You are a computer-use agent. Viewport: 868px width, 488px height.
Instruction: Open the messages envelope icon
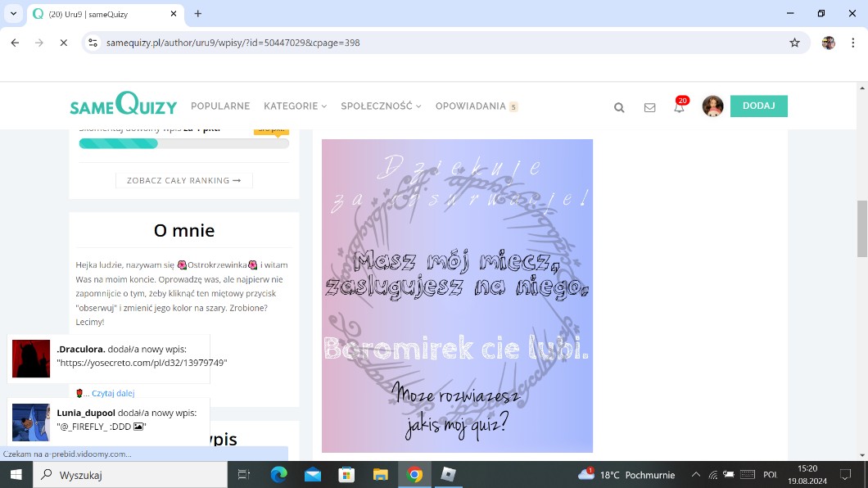tap(649, 107)
